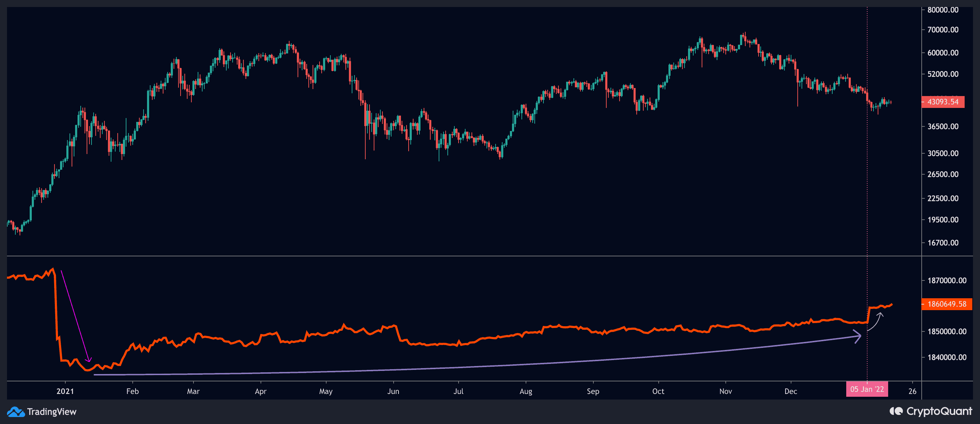980x424 pixels.
Task: Click the May time axis label
Action: click(326, 391)
